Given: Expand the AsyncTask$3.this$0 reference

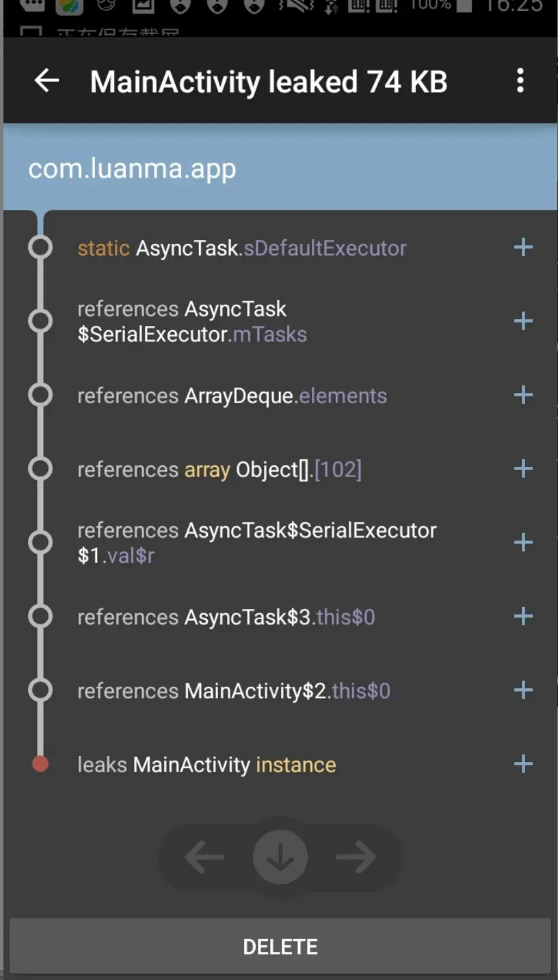Looking at the screenshot, I should coord(523,616).
